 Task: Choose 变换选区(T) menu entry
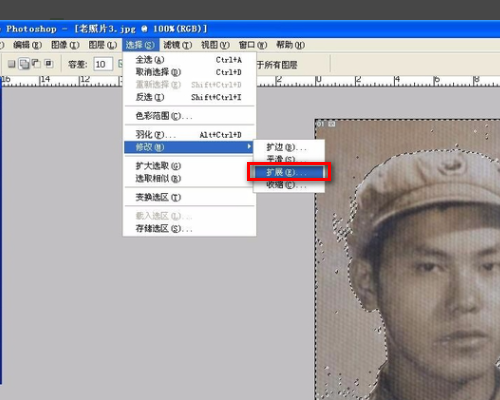click(189, 197)
